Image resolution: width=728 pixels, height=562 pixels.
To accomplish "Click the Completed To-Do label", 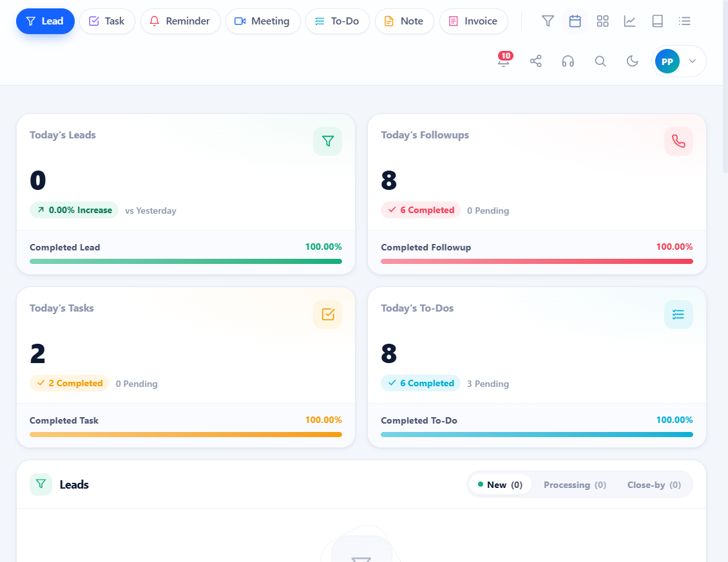I will (x=419, y=420).
